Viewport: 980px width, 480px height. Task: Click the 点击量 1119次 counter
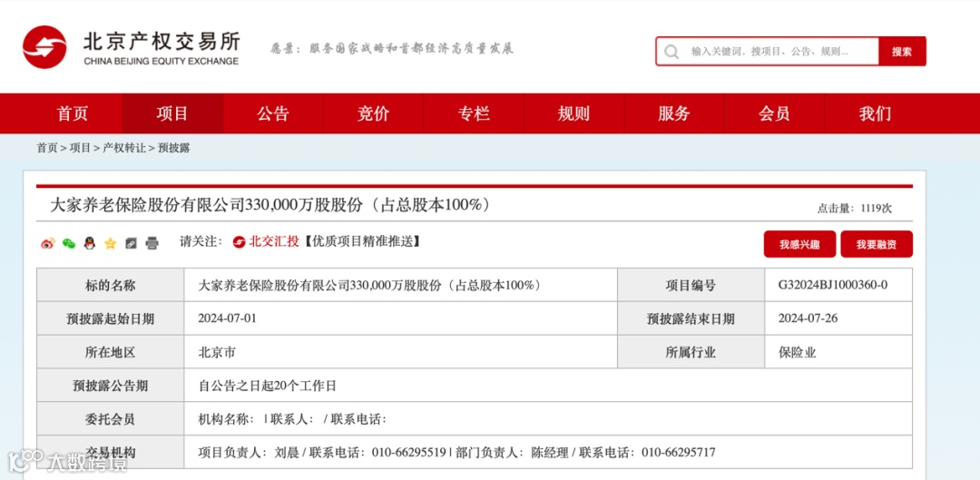click(855, 209)
